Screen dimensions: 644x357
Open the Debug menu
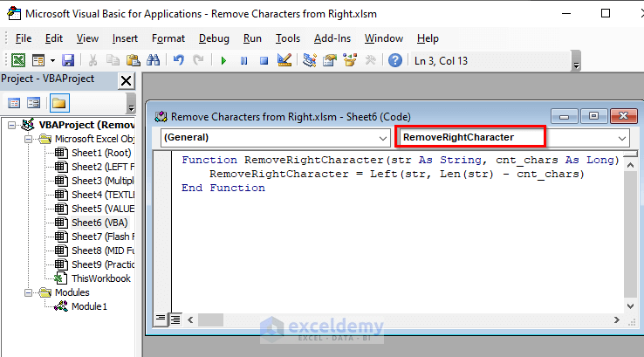click(214, 38)
